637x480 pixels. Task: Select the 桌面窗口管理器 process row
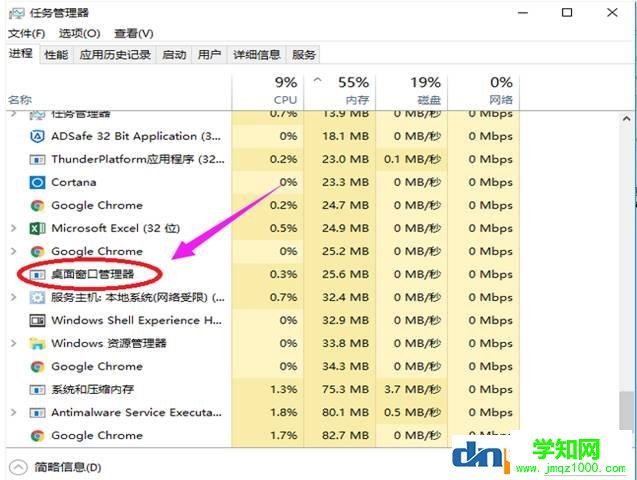pyautogui.click(x=263, y=275)
